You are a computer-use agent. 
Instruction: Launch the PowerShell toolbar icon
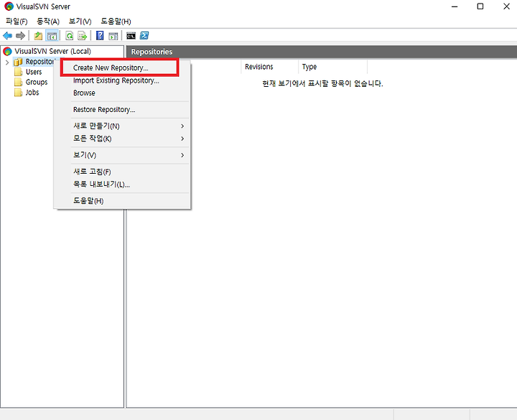tap(144, 35)
